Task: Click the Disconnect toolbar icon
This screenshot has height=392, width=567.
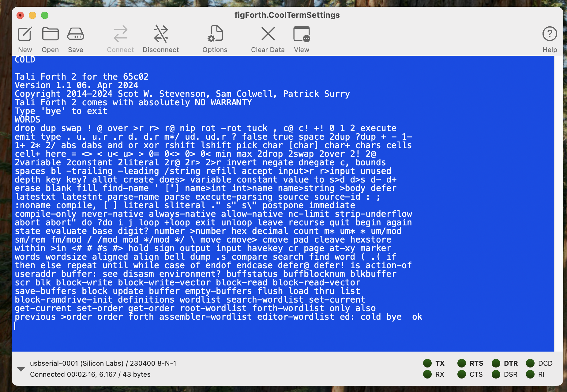Action: tap(161, 34)
